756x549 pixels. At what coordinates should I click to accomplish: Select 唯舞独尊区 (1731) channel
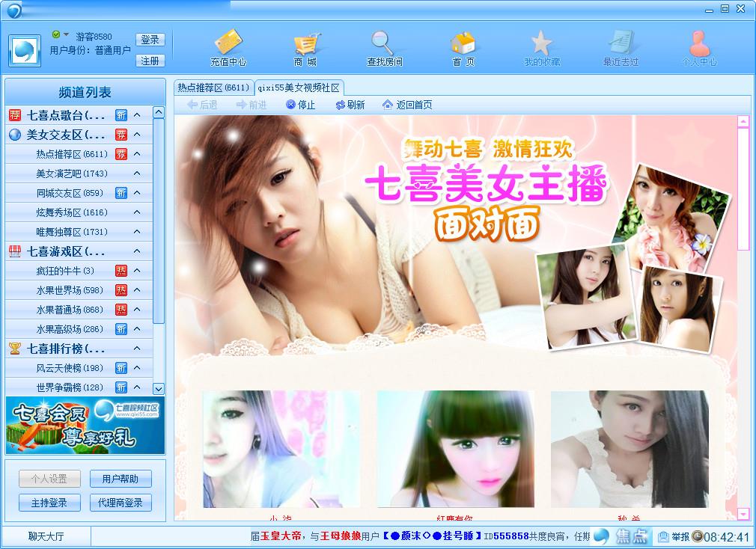(79, 232)
